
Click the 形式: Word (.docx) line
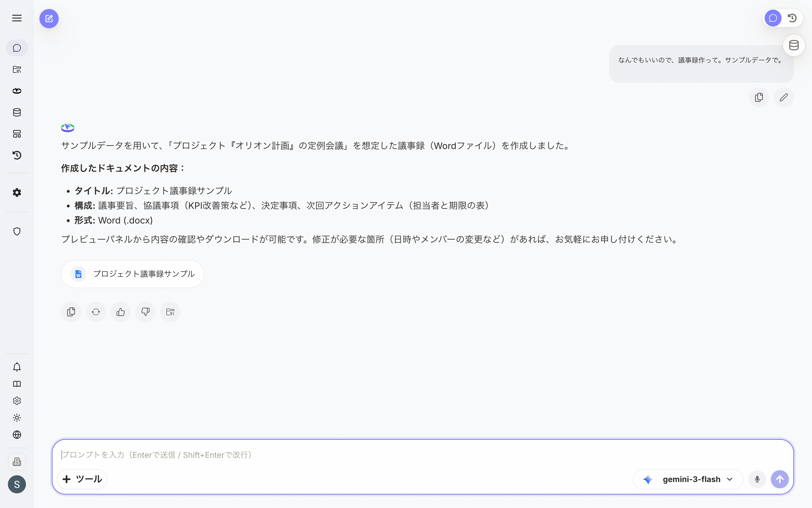click(x=113, y=220)
